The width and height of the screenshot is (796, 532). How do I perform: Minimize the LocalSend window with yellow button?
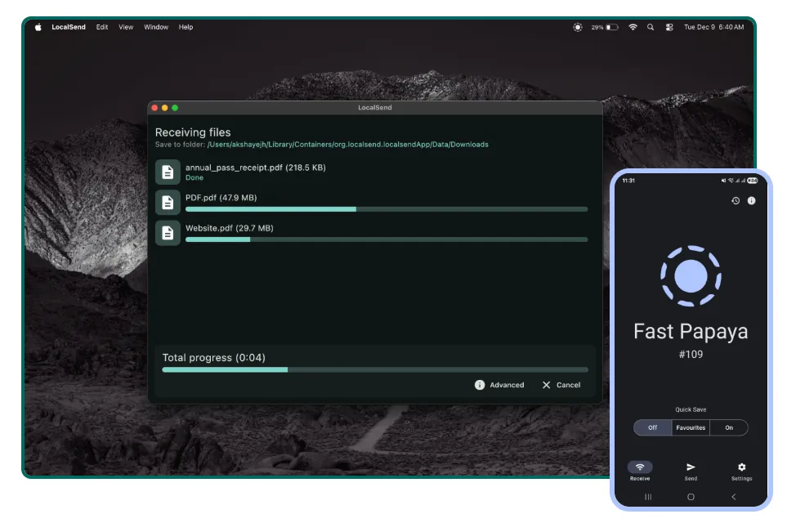coord(165,108)
